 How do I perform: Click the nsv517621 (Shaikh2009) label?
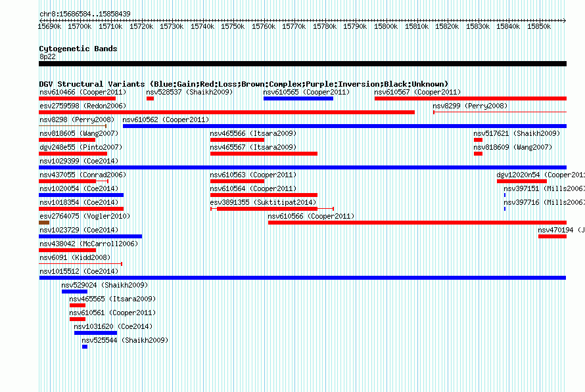click(x=517, y=133)
